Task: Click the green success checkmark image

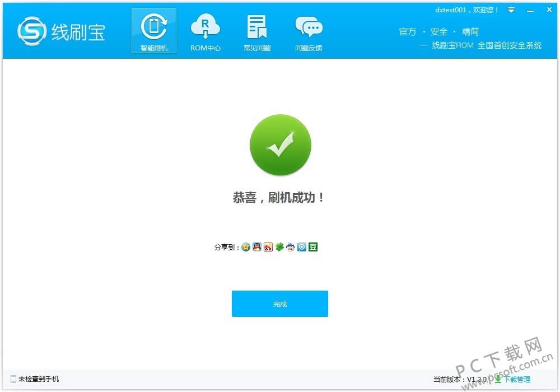Action: 281,144
